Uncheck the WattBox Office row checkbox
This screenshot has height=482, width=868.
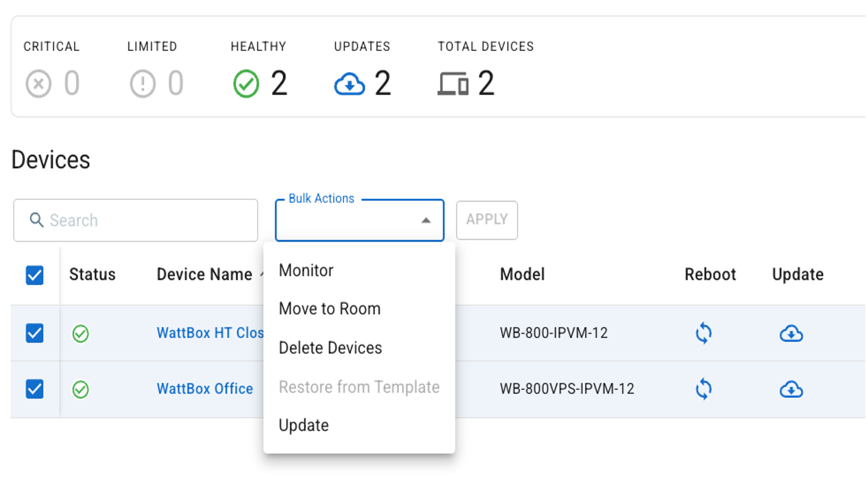coord(35,389)
